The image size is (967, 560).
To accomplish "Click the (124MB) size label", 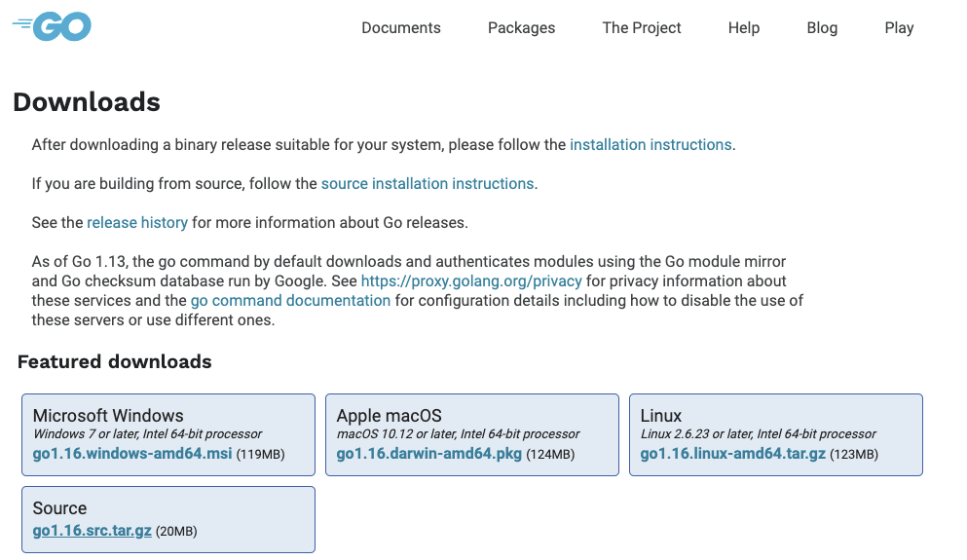I will (x=550, y=455).
